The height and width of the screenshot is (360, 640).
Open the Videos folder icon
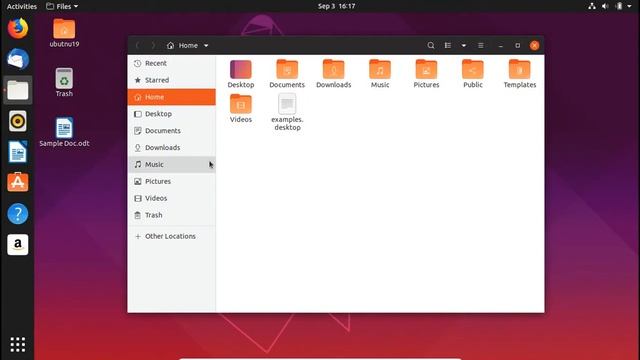(x=241, y=104)
